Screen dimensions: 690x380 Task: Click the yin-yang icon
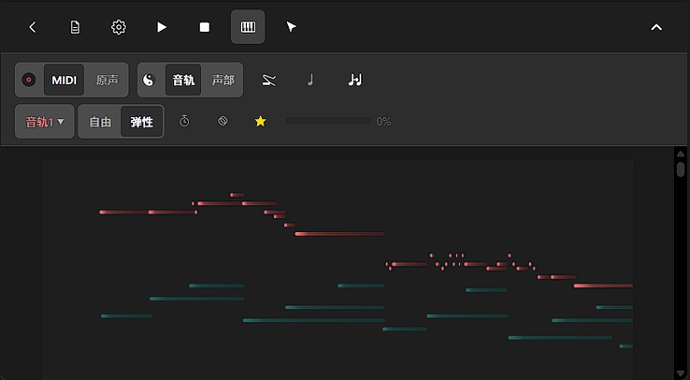tap(149, 80)
